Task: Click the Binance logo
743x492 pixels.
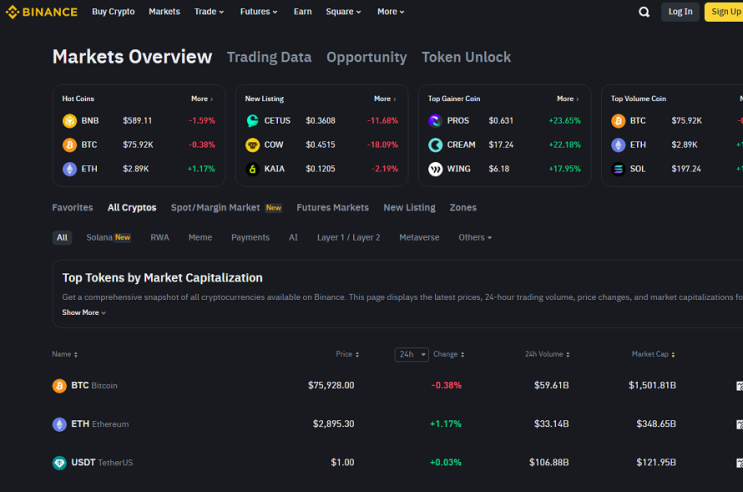Action: [41, 12]
